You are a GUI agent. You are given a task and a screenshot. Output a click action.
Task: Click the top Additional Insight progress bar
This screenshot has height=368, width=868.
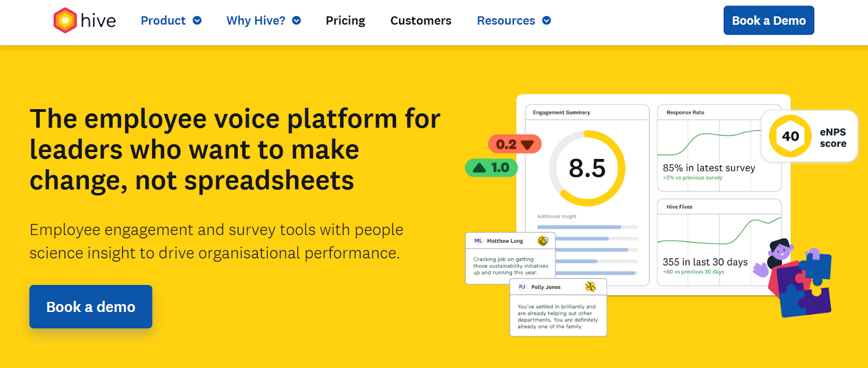pos(588,227)
